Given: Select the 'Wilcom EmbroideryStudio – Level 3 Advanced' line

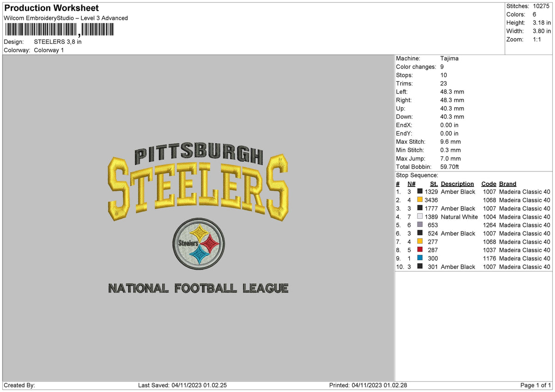Looking at the screenshot, I should coord(66,18).
